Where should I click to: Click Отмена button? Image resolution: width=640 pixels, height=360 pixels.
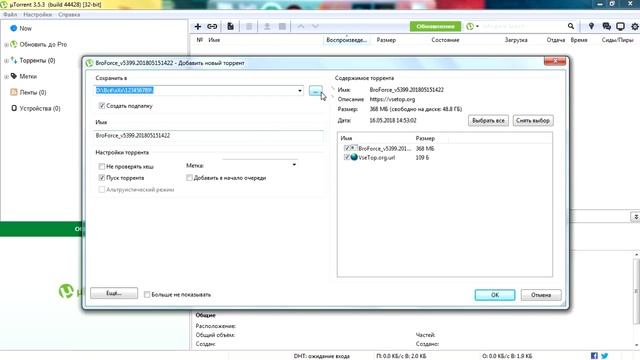pos(541,295)
